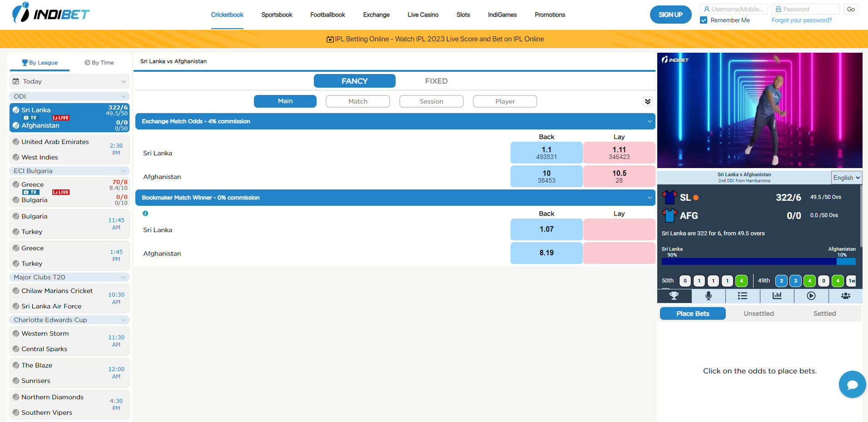Viewport: 868px width, 422px height.
Task: Click Sri Lanka back odds 1.1
Action: tap(546, 153)
